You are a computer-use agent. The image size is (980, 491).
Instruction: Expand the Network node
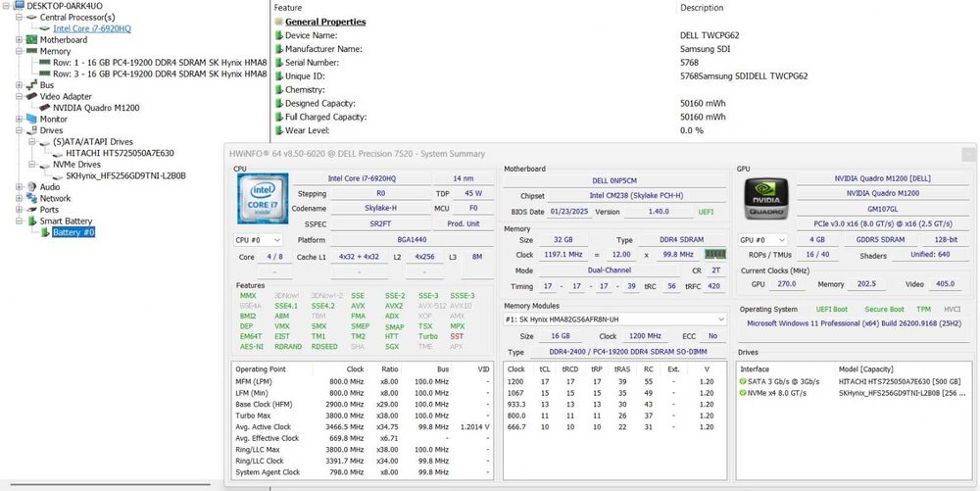click(x=19, y=198)
